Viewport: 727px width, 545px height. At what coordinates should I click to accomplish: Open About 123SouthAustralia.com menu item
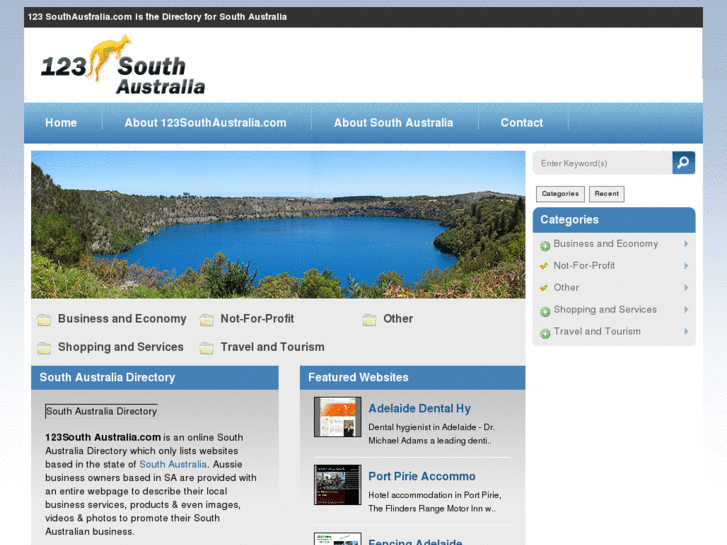pos(205,123)
